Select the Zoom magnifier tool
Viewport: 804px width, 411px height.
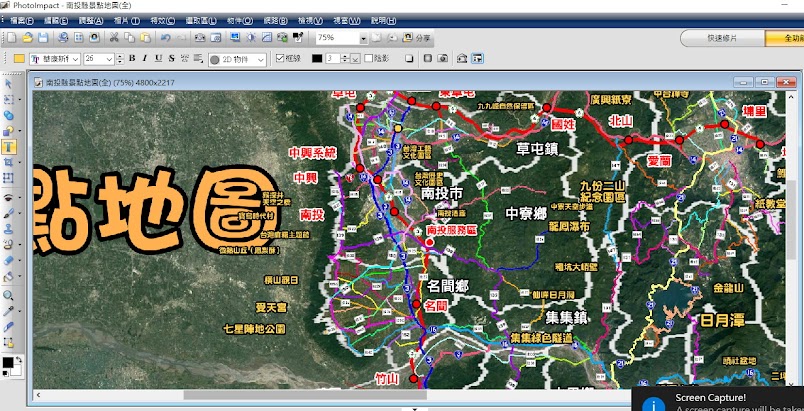(x=8, y=295)
